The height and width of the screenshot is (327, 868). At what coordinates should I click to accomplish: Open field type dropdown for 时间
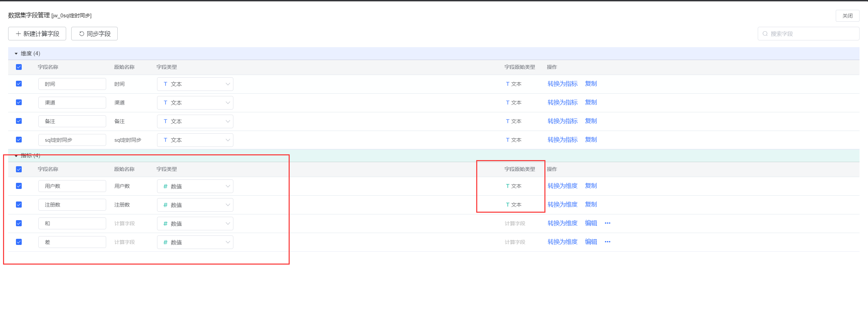(x=195, y=84)
